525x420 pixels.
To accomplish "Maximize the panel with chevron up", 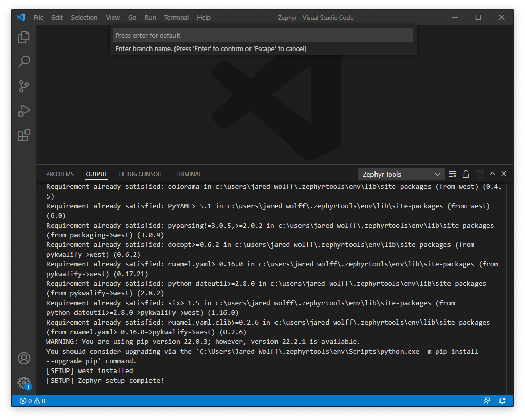I will (492, 174).
